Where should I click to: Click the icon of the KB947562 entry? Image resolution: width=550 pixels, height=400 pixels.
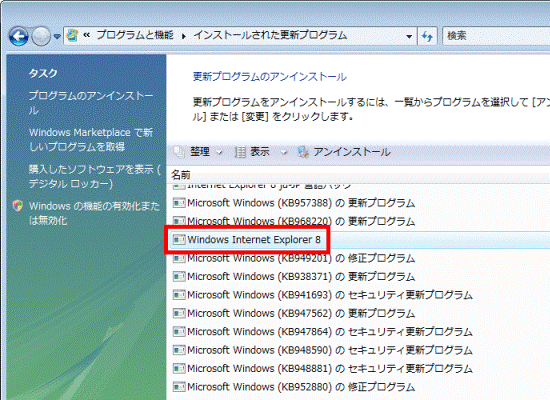pos(179,313)
